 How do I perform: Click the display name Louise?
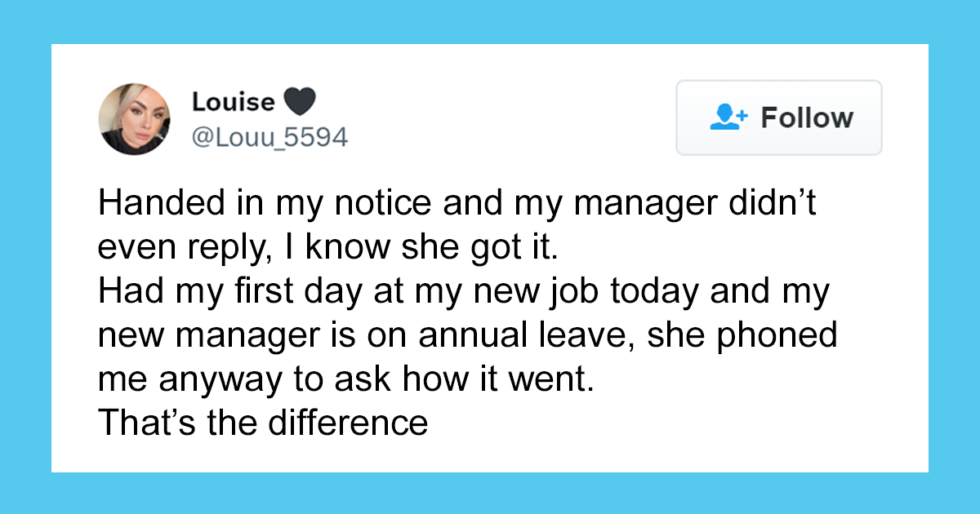tap(234, 101)
